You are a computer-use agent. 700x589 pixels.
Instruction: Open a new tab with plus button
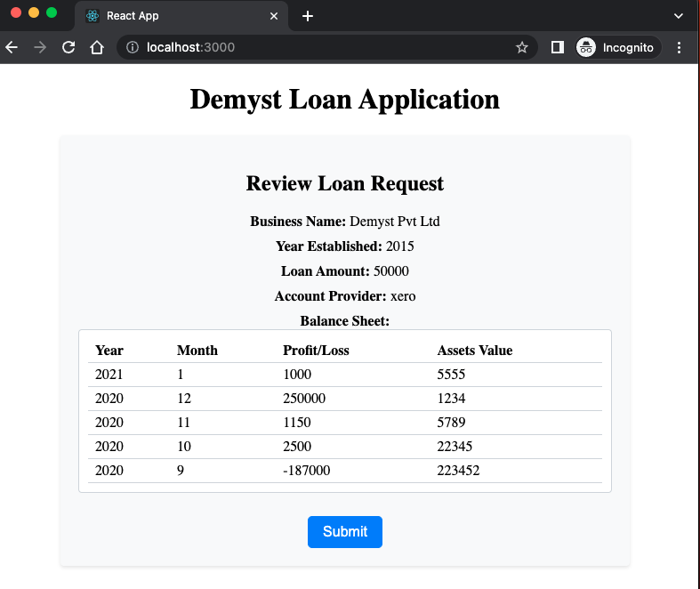tap(308, 16)
